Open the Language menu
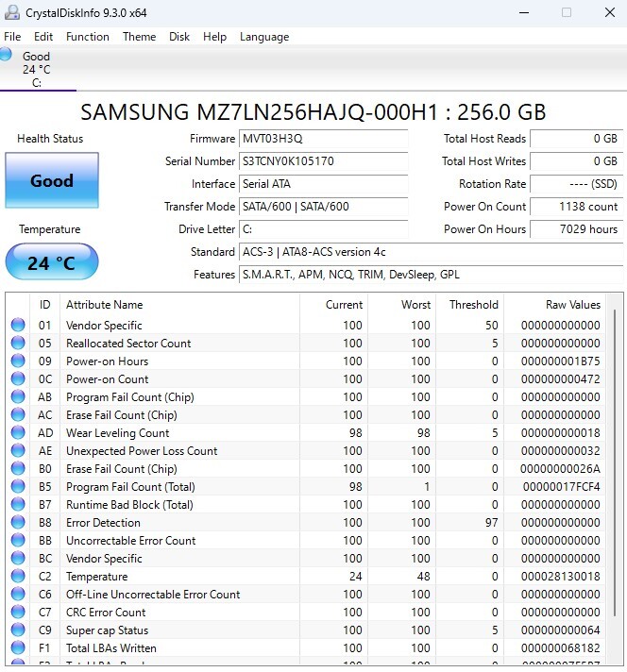 [x=264, y=37]
